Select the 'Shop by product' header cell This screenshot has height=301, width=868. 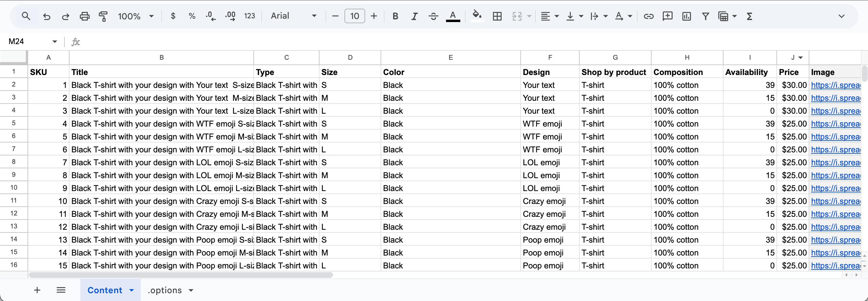[615, 72]
